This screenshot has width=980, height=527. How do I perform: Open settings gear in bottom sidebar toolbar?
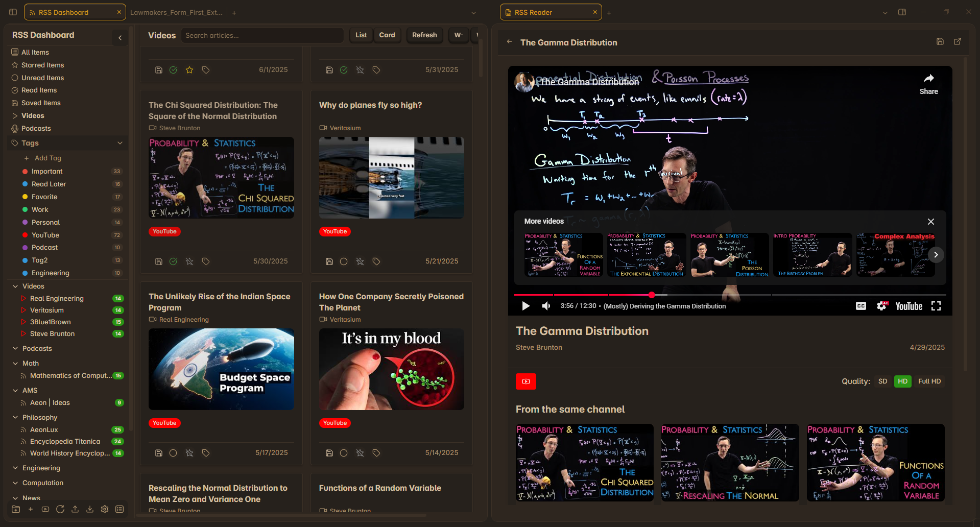click(x=105, y=509)
